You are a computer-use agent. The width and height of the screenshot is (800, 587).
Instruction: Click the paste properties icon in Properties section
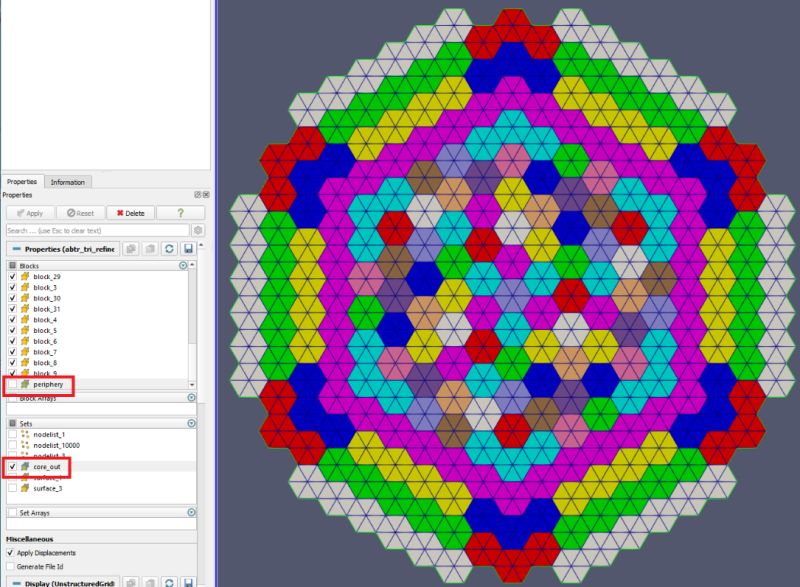coord(151,248)
